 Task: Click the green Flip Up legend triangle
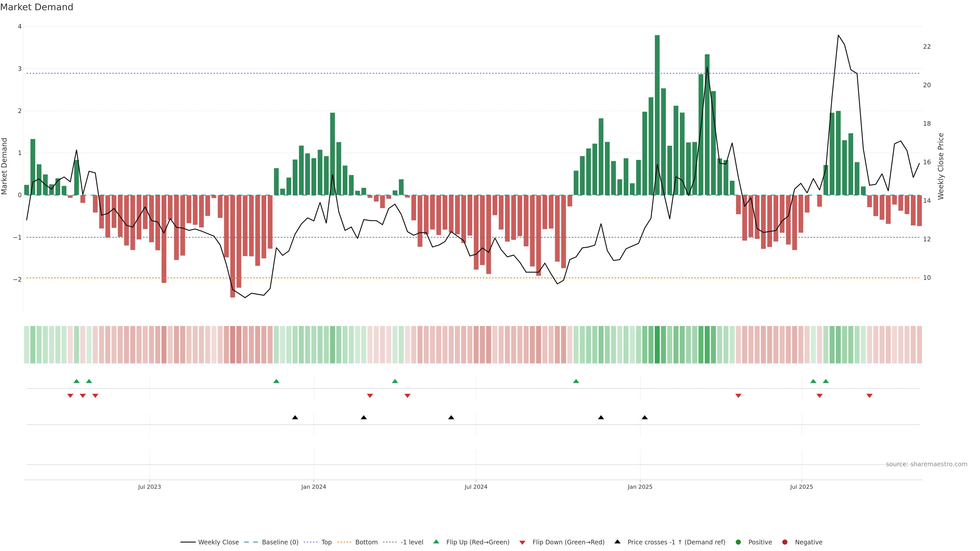pyautogui.click(x=436, y=542)
